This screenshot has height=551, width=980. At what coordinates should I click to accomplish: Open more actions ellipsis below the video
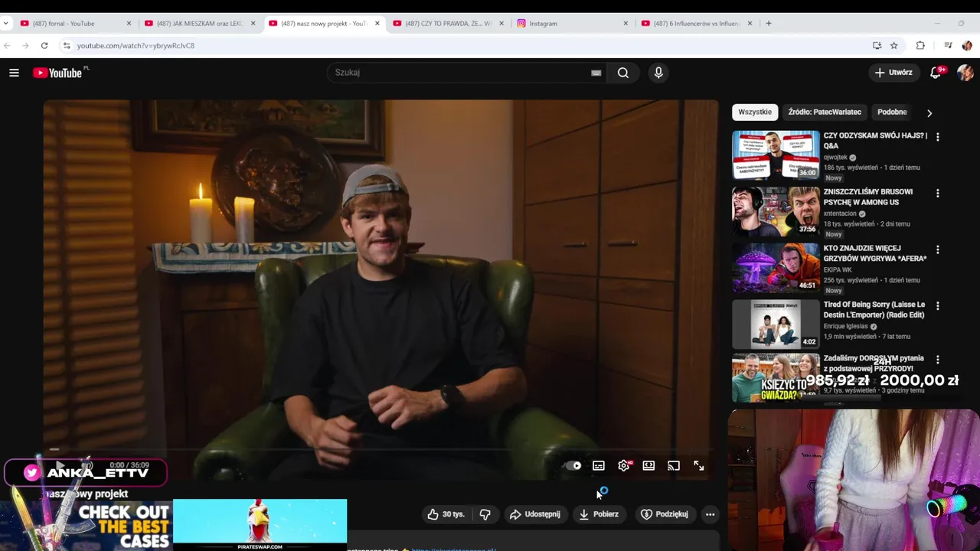(710, 514)
